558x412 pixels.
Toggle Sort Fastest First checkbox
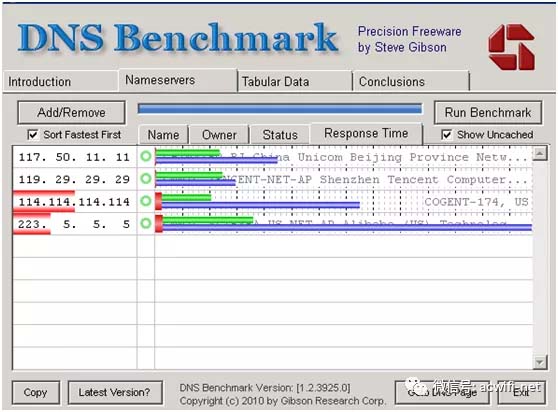33,135
